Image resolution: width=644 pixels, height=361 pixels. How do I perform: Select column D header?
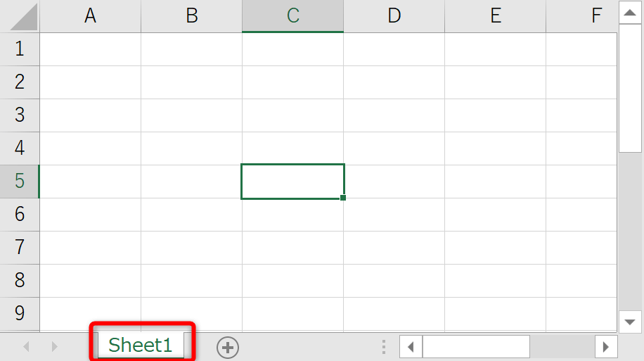point(394,16)
